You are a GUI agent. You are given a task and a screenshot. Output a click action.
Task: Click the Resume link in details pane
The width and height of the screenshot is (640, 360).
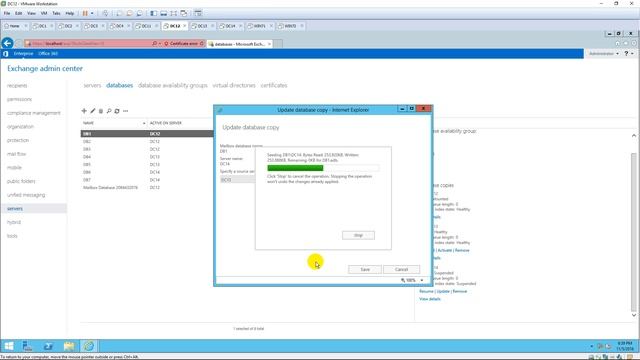point(426,291)
